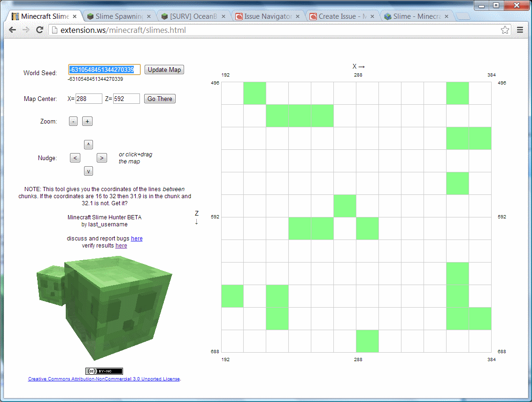
Task: Zoom out with the minus button
Action: (73, 121)
